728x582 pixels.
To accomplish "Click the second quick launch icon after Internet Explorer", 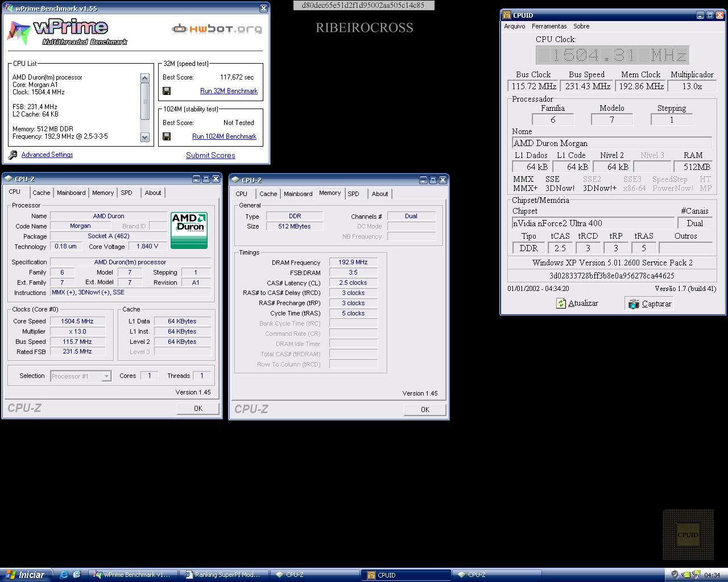I will [77, 575].
